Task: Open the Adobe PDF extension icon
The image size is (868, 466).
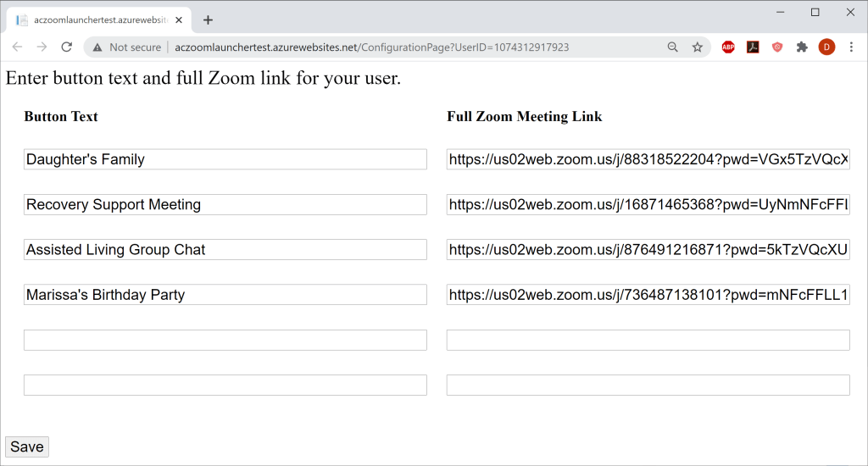Action: click(753, 47)
